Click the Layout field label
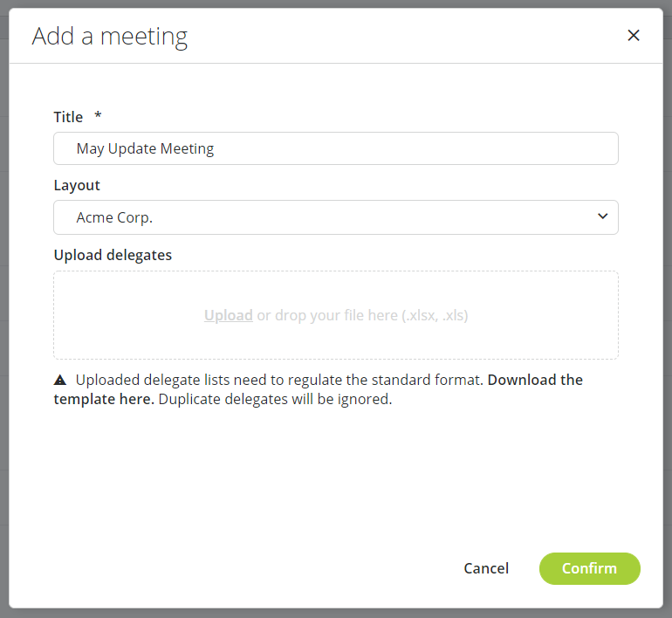Screen dimensions: 672x618 (x=77, y=185)
